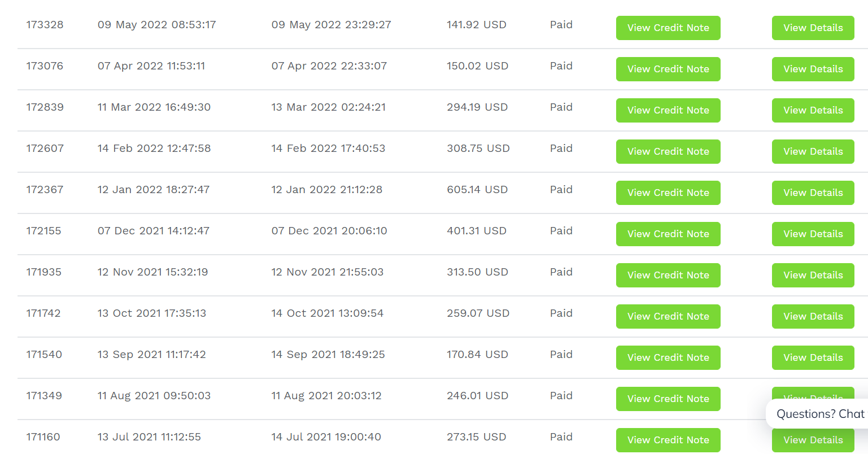View details for invoice 171540
The image size is (868, 454).
click(x=813, y=357)
